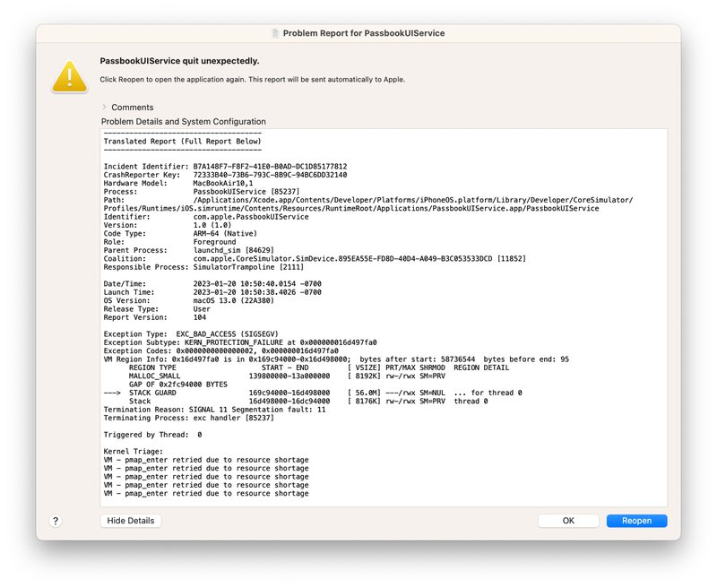Click Responsible Process SimulatorTrampoline line
This screenshot has width=717, height=588.
pos(203,267)
